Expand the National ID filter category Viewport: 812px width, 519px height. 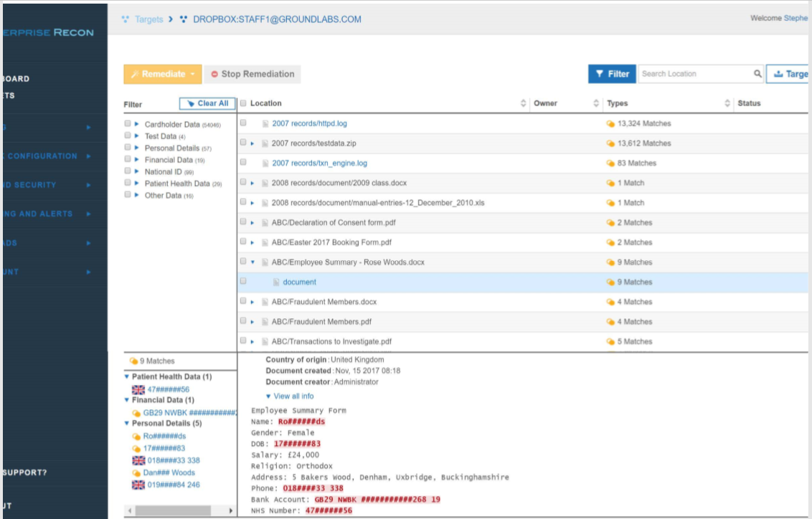click(x=136, y=172)
